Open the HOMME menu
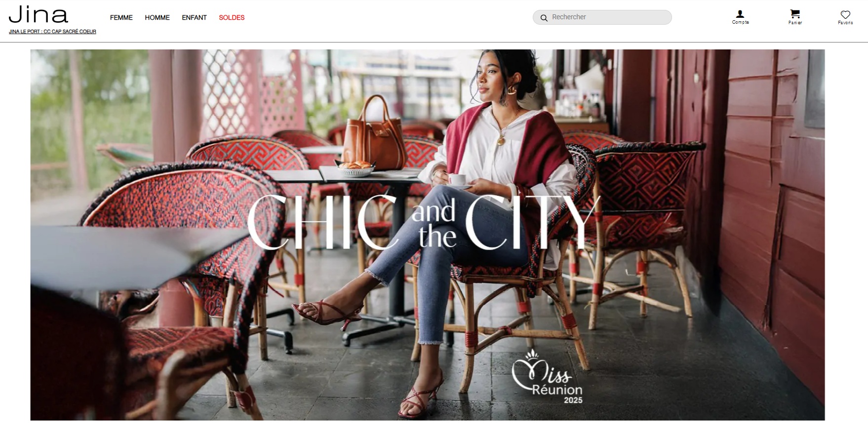The height and width of the screenshot is (423, 868). click(157, 17)
